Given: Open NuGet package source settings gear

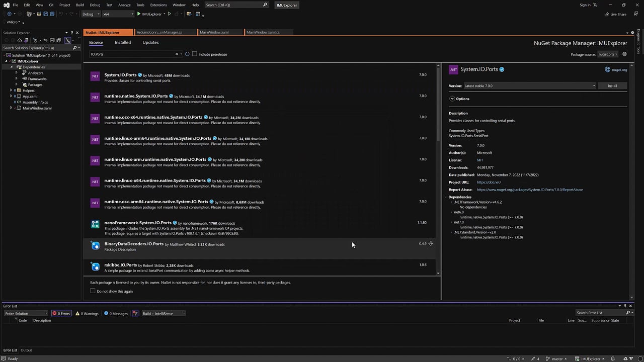Looking at the screenshot, I should coord(624,54).
